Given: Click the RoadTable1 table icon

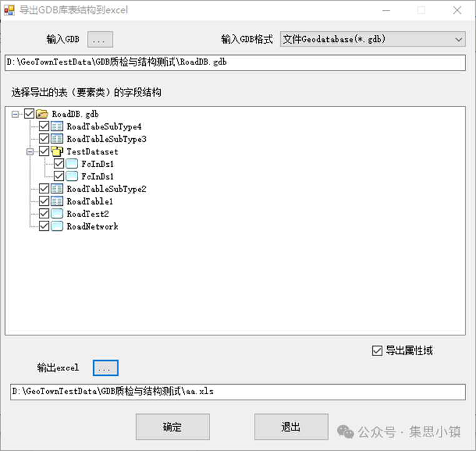Looking at the screenshot, I should tap(57, 201).
